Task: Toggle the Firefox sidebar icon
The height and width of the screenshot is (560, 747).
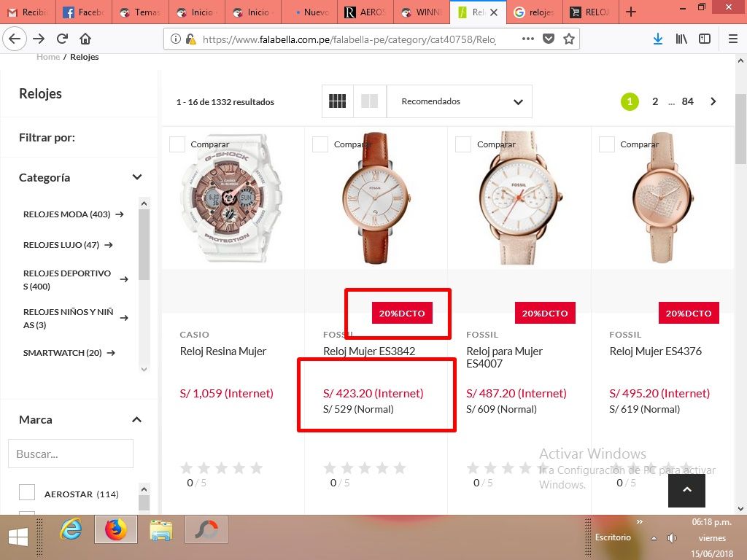Action: coord(705,39)
